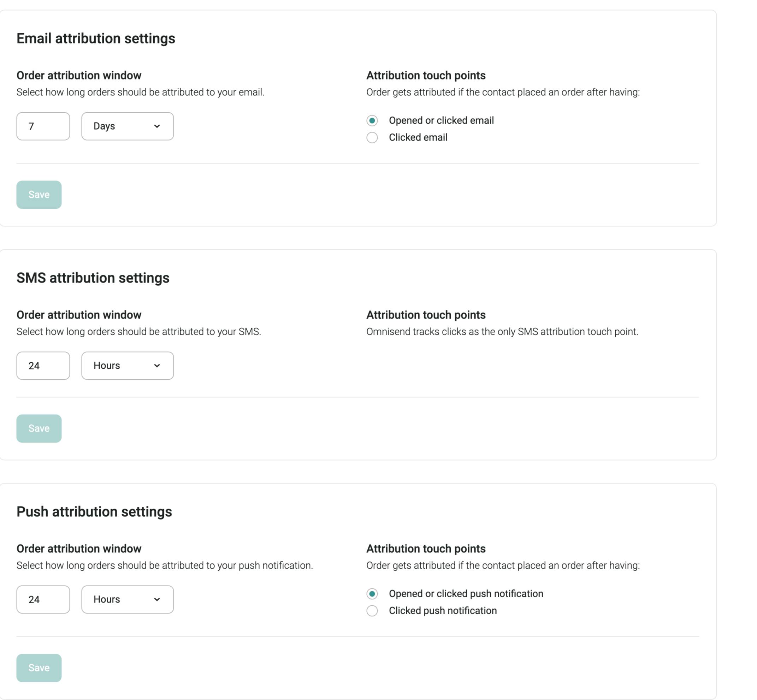Click the Attribution touch points label in email section
Viewport: 757px width, 700px height.
(x=425, y=75)
